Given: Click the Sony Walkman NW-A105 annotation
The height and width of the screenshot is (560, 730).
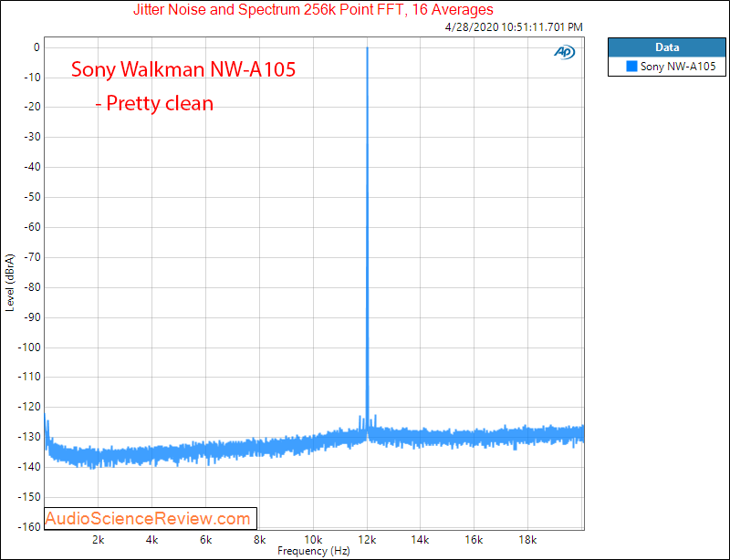Looking at the screenshot, I should [183, 69].
